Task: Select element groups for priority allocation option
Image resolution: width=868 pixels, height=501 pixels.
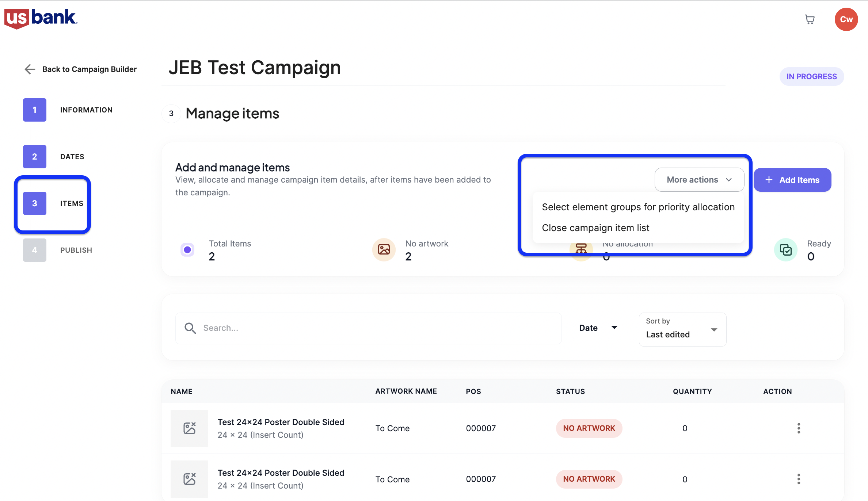Action: [638, 207]
